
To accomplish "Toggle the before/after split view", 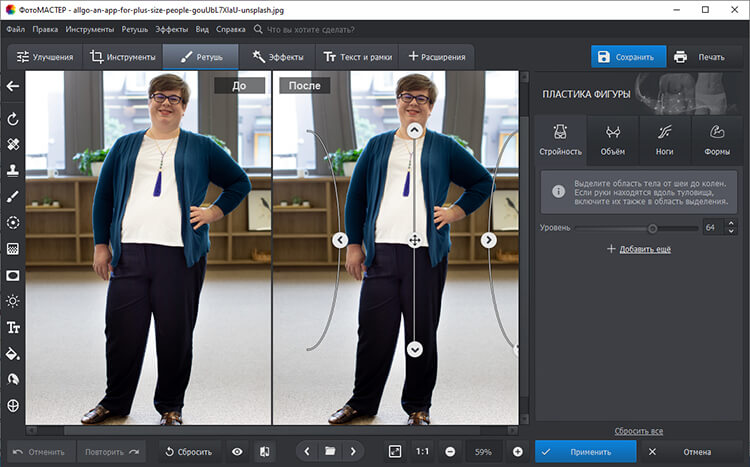I will (263, 451).
